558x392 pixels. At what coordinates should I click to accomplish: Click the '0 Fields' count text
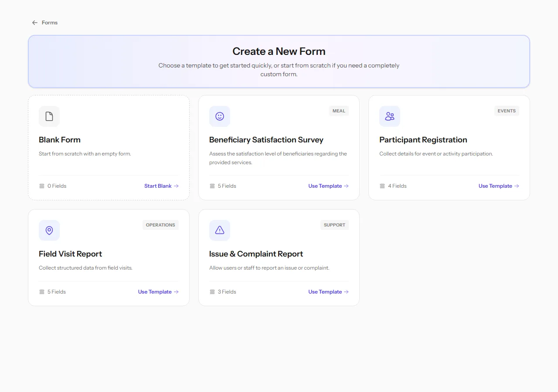pos(57,186)
